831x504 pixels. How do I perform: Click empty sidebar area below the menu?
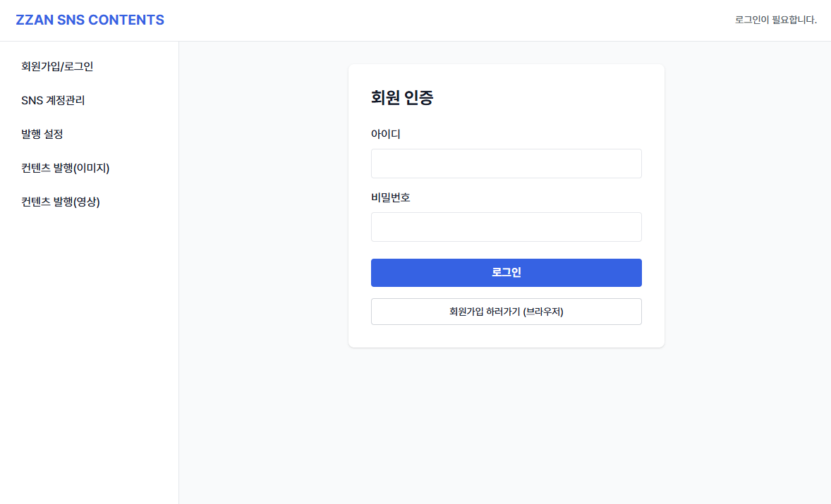point(89,352)
